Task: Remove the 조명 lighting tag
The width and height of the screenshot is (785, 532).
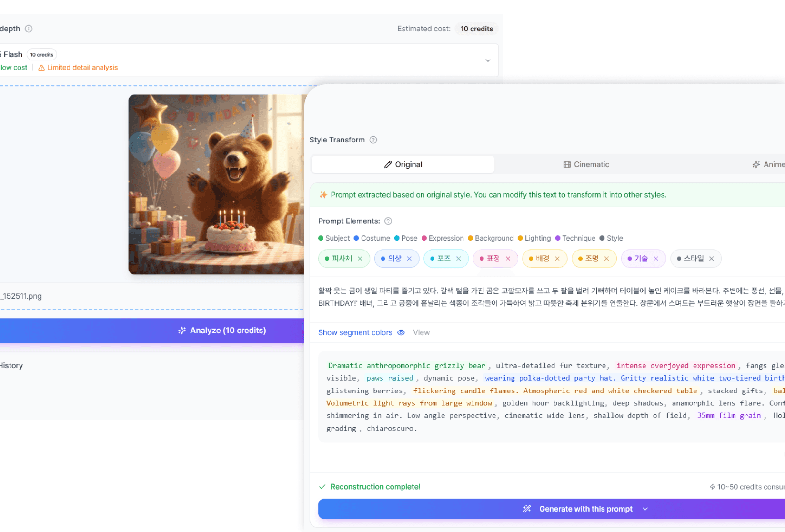Action: coord(606,259)
